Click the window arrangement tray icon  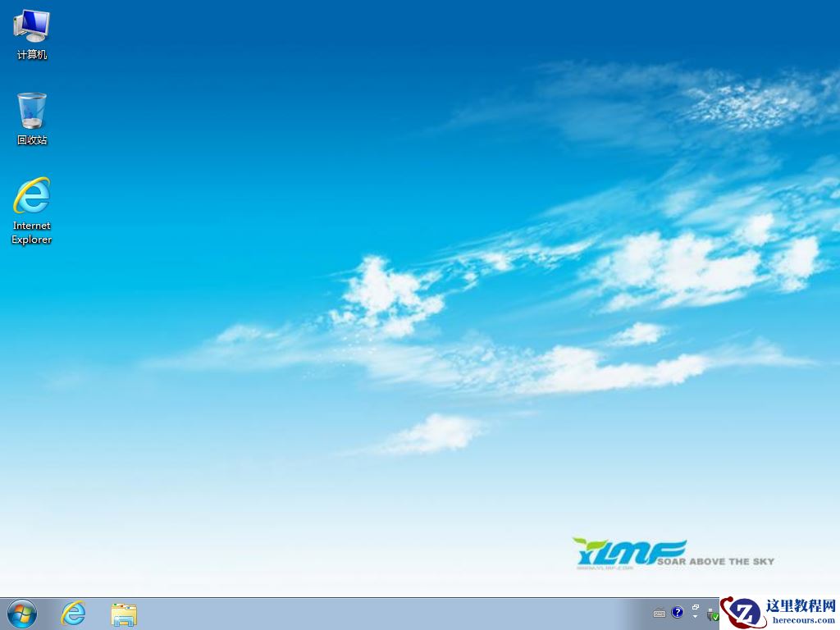point(696,607)
